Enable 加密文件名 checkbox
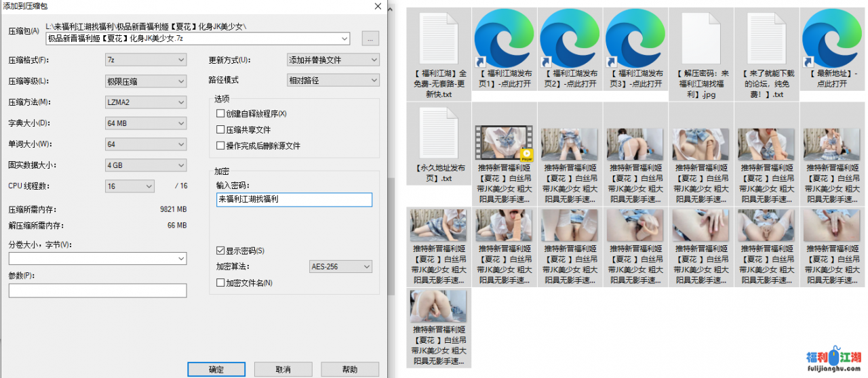Viewport: 868px width, 378px height. click(220, 283)
